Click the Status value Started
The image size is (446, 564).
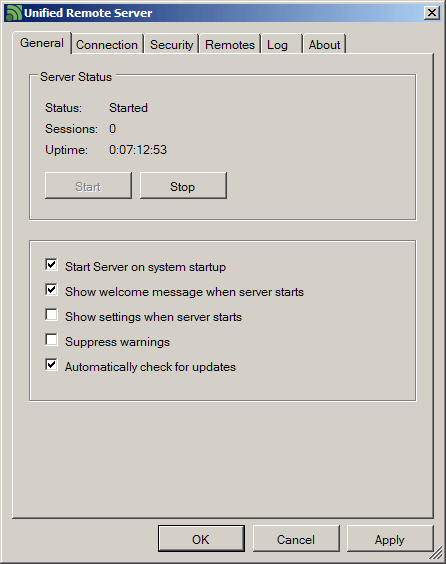click(128, 108)
